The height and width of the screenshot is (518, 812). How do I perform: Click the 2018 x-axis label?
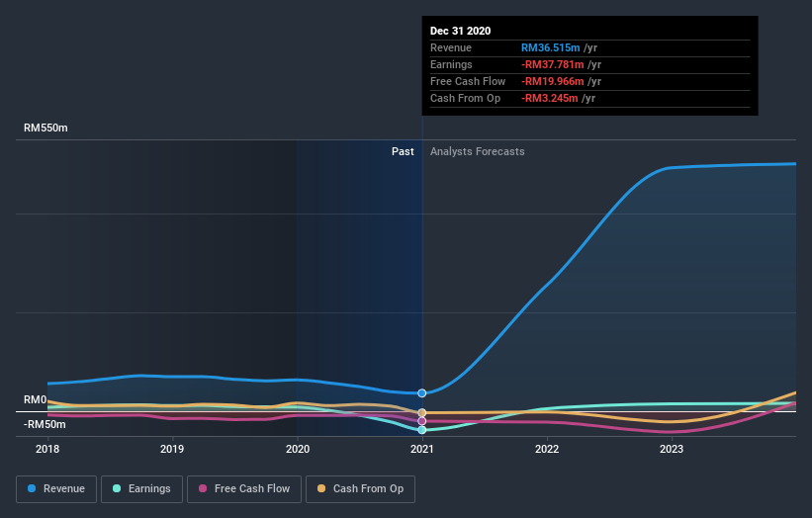click(x=47, y=449)
